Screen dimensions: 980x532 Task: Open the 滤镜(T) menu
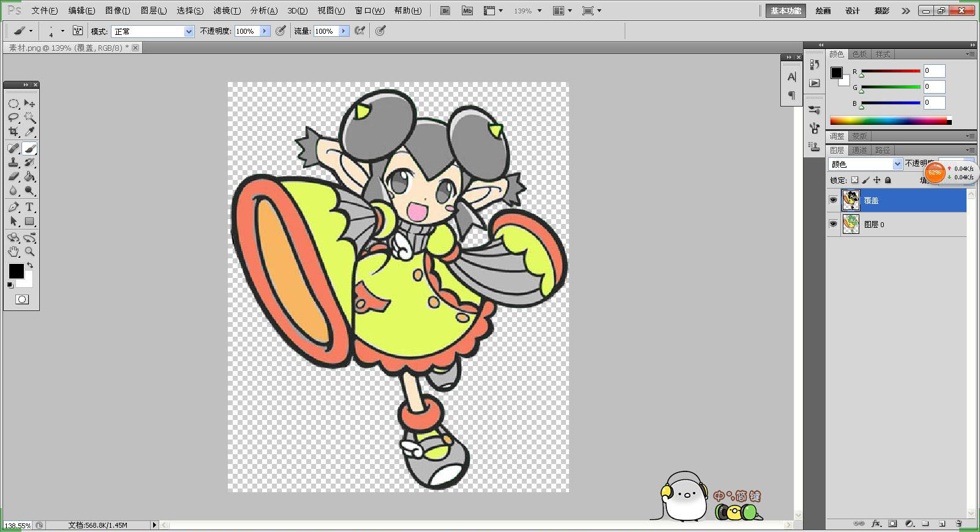(x=227, y=10)
